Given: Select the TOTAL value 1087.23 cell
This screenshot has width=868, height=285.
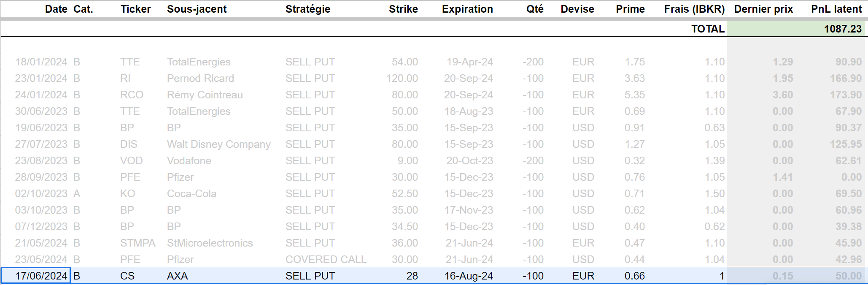Looking at the screenshot, I should pyautogui.click(x=795, y=29).
